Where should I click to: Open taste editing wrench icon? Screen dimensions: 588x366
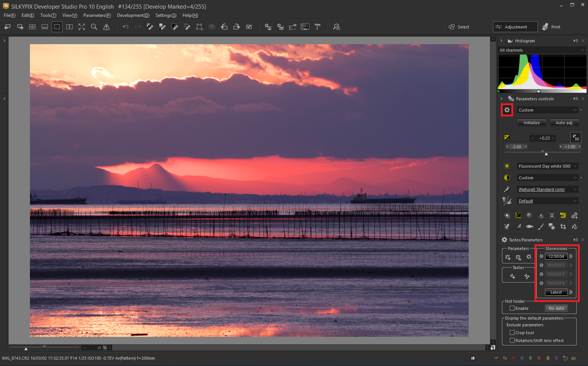click(527, 276)
